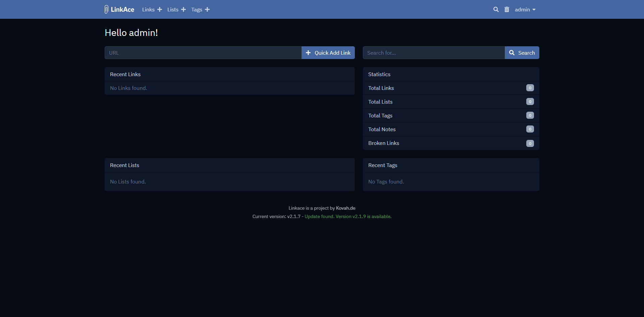Focus the 'Search for...' input field

(434, 53)
